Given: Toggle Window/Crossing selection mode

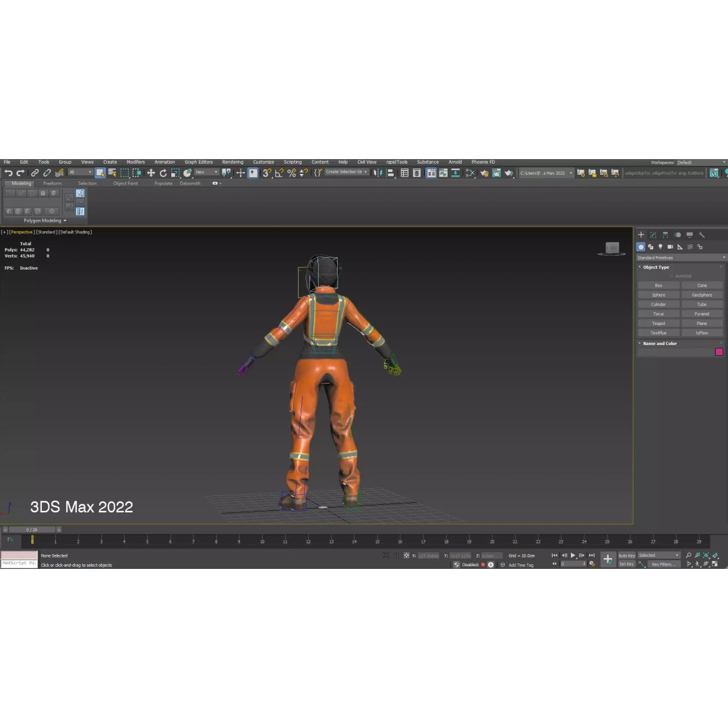Looking at the screenshot, I should [136, 173].
